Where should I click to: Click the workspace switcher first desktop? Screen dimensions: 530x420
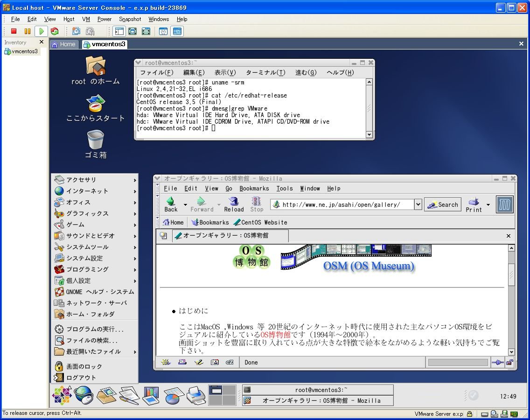tap(216, 390)
